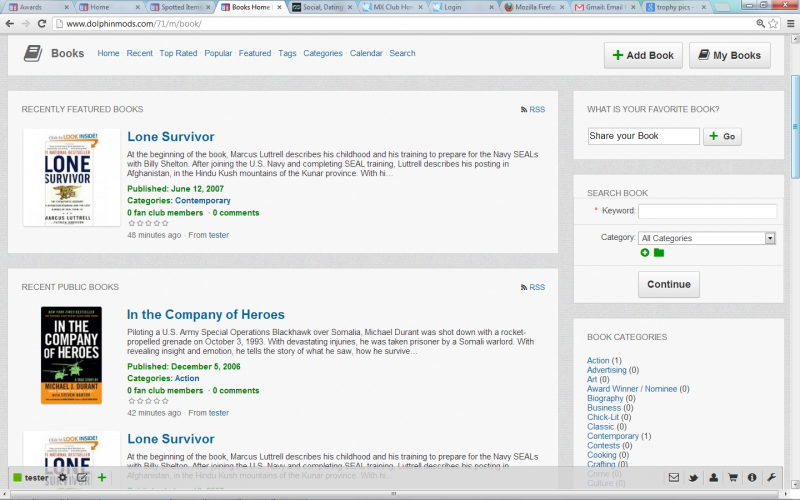
Task: Switch to the MX Club Home browser tab
Action: [x=393, y=7]
